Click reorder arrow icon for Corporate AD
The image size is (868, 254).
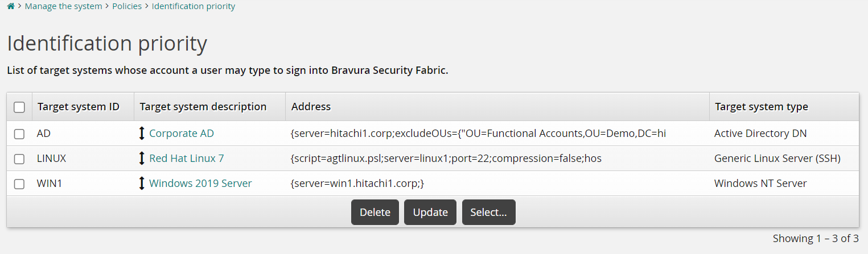142,134
